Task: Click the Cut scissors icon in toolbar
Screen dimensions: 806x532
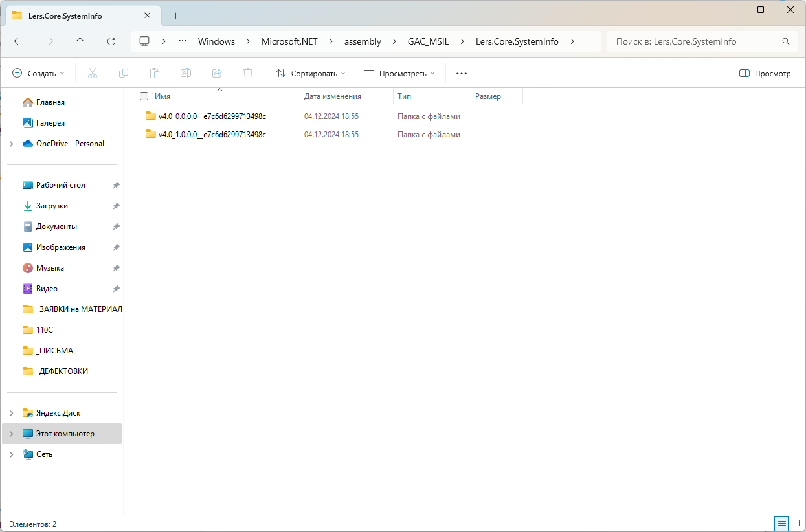Action: tap(92, 74)
